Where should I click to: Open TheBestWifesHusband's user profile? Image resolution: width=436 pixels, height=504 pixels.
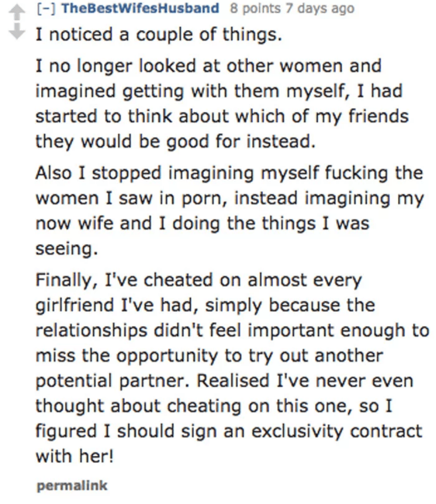pyautogui.click(x=140, y=8)
